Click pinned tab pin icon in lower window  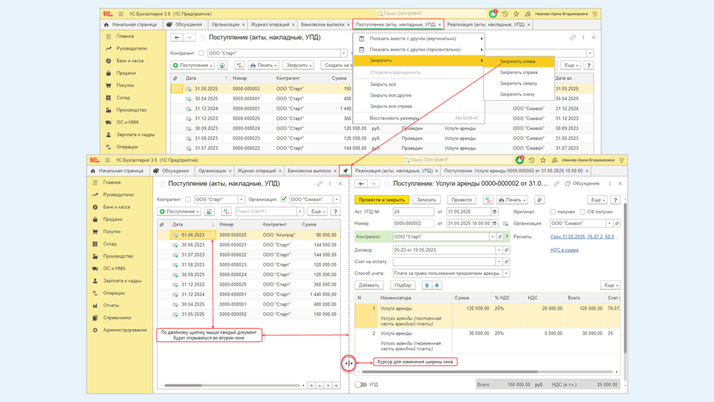345,171
